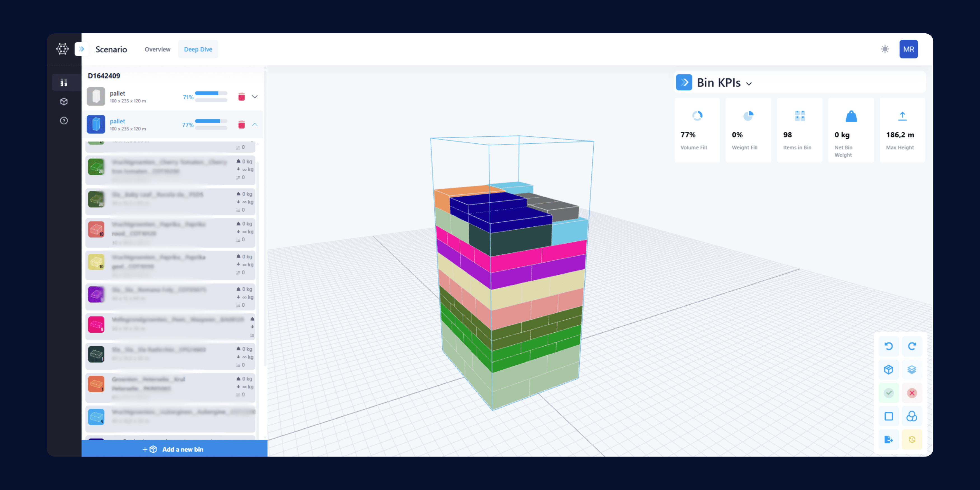Collapse the selected 77% pallet
Screen dimensions: 980x490
pos(255,125)
